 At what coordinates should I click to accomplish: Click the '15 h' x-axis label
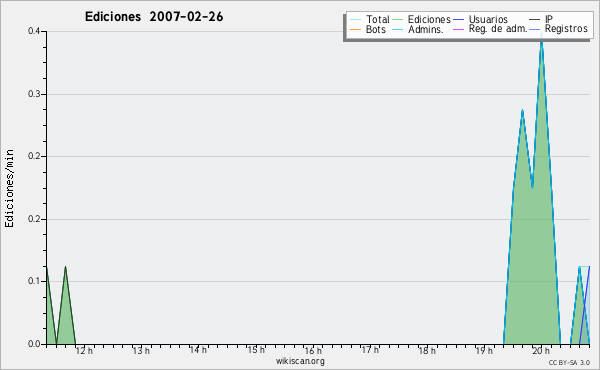tap(256, 350)
